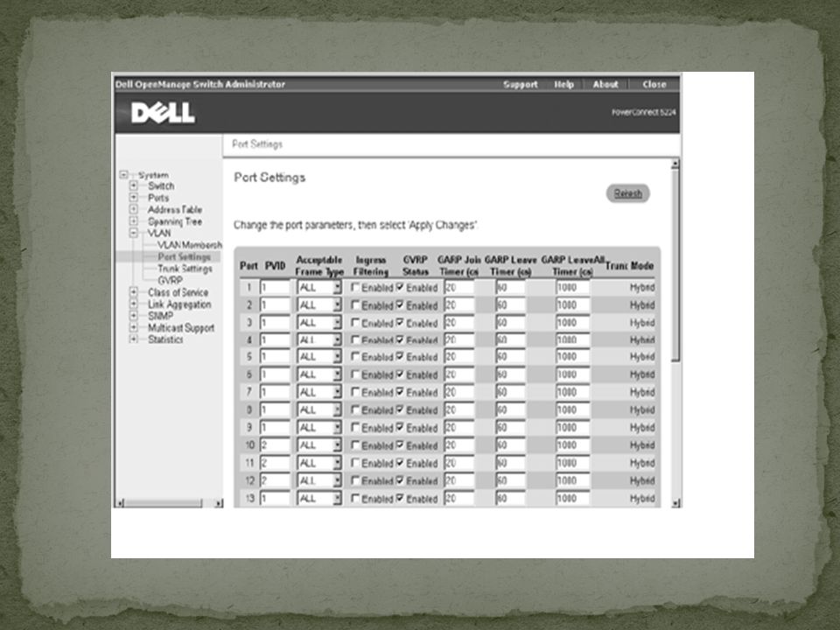Open Acceptable Frame Type dropdown for port 1
840x630 pixels.
coord(319,288)
